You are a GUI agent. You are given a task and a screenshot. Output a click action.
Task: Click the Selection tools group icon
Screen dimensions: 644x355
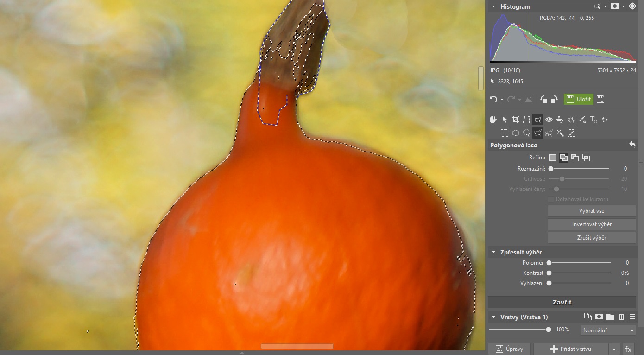537,120
